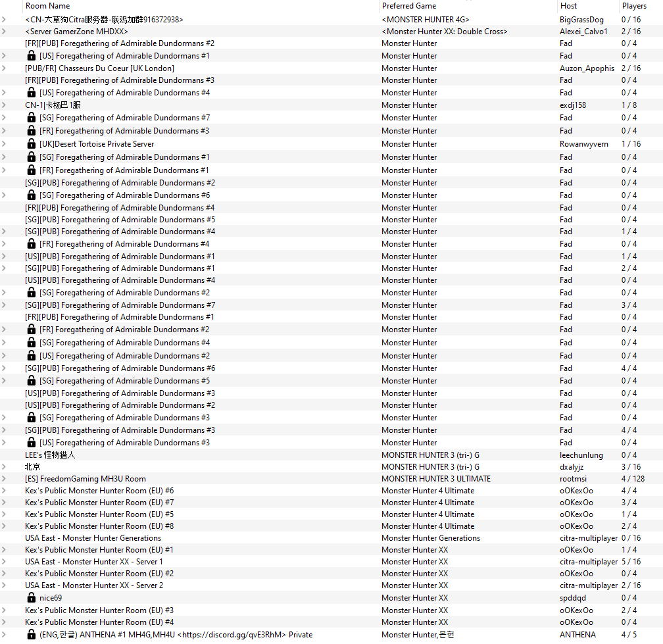Select Kex's Public Monster Hunter Room (EU) #5
Viewport: 663px width, 644px height.
pyautogui.click(x=331, y=514)
